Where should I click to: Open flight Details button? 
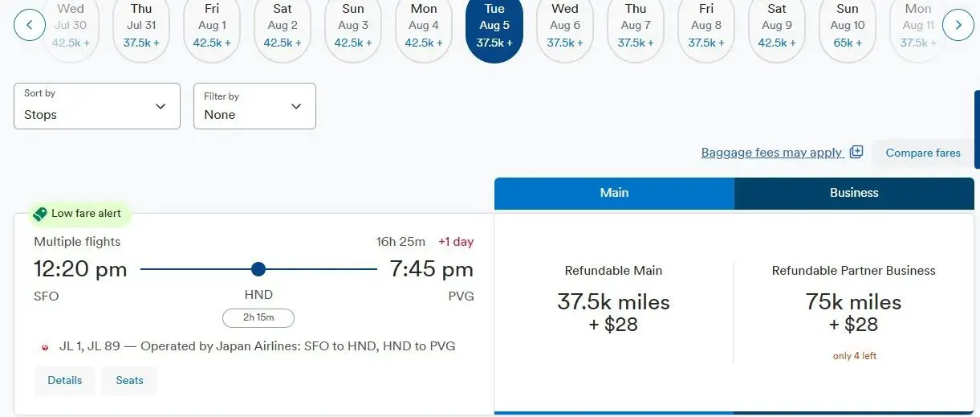(64, 380)
